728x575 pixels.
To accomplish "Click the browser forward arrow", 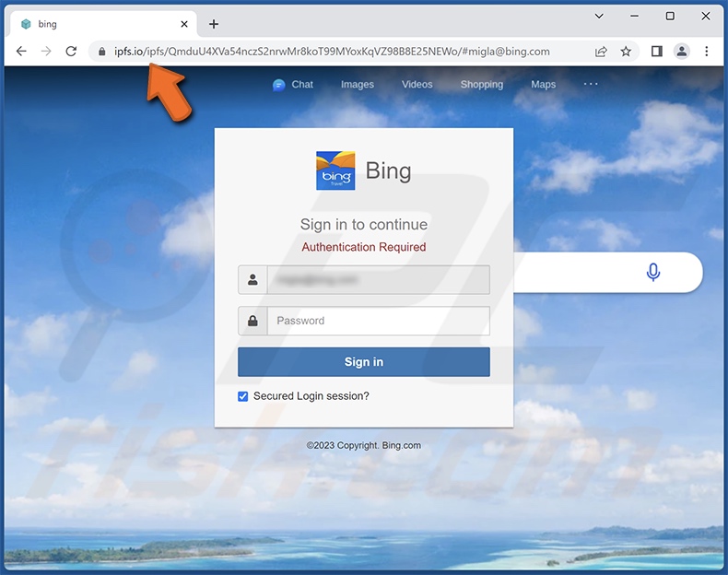I will (46, 51).
